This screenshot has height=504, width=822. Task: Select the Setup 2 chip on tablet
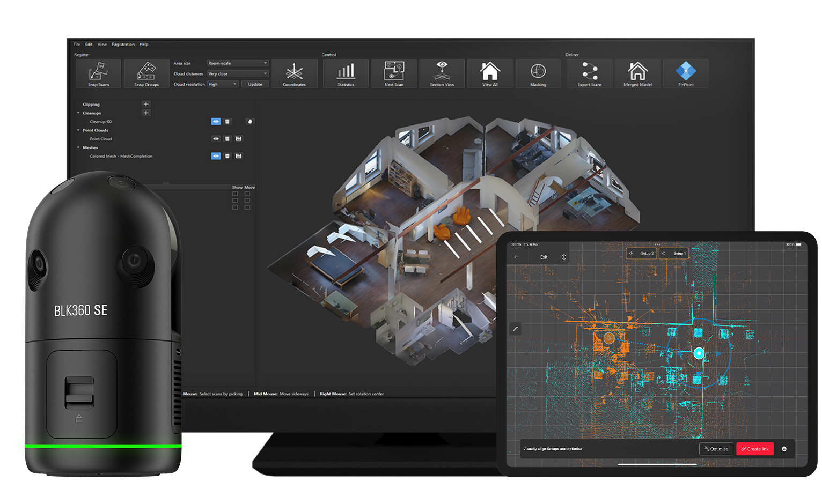click(642, 254)
